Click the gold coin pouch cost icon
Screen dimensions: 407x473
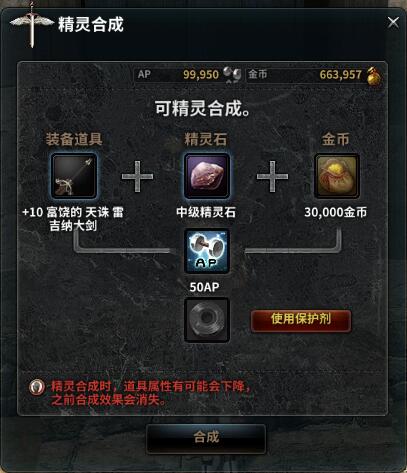pyautogui.click(x=337, y=176)
